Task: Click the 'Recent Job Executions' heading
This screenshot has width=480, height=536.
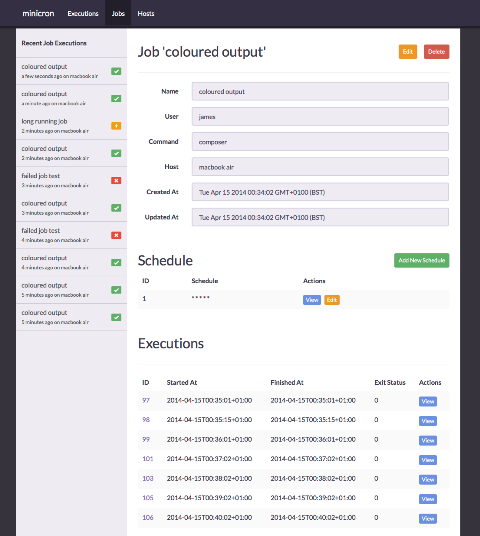Action: 54,43
